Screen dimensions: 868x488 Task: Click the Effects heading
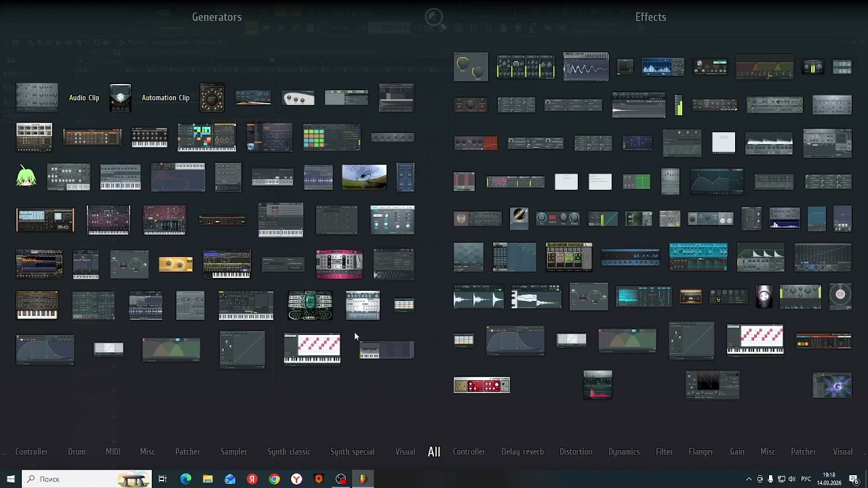point(650,17)
